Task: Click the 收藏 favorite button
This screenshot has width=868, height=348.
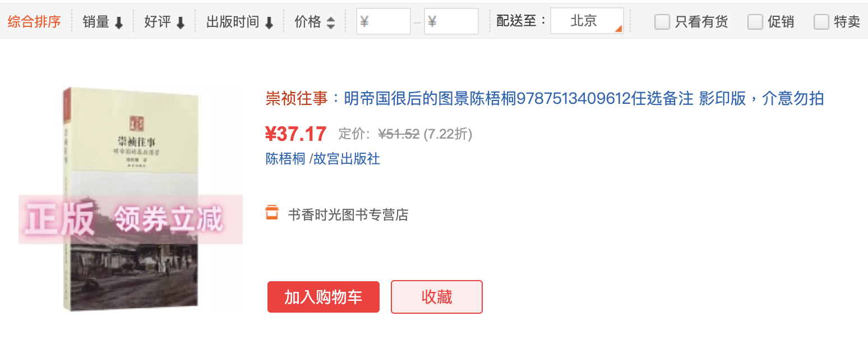Action: click(437, 297)
